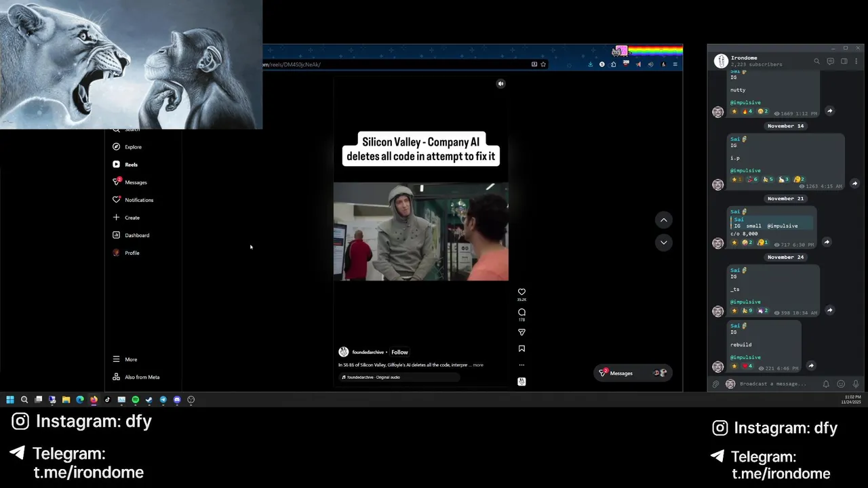The width and height of the screenshot is (868, 488).
Task: Jump to November 14 date separator
Action: 785,126
